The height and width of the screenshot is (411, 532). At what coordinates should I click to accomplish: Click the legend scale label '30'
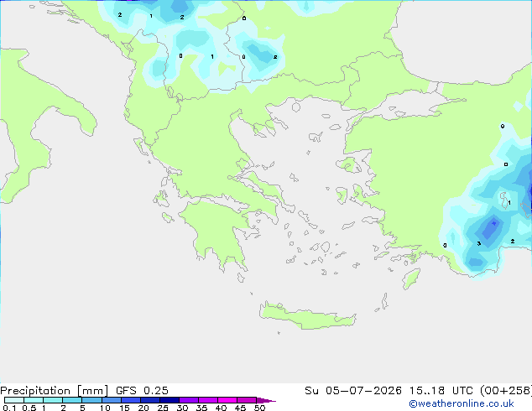(182, 408)
